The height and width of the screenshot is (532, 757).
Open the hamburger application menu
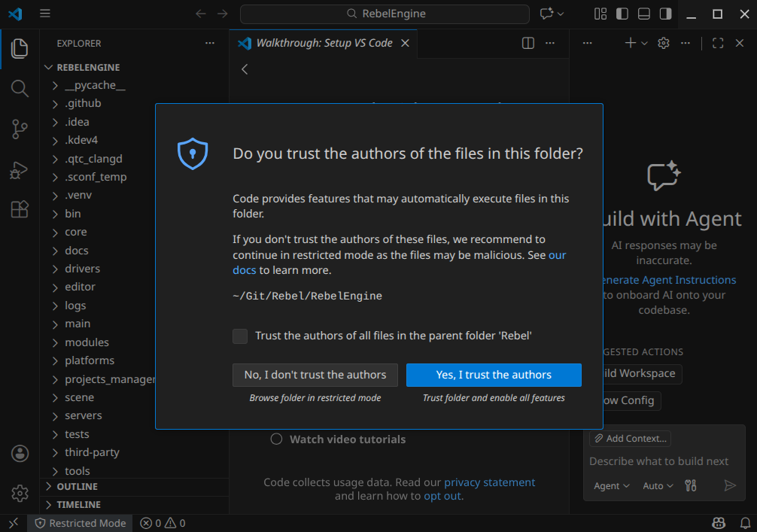(45, 14)
